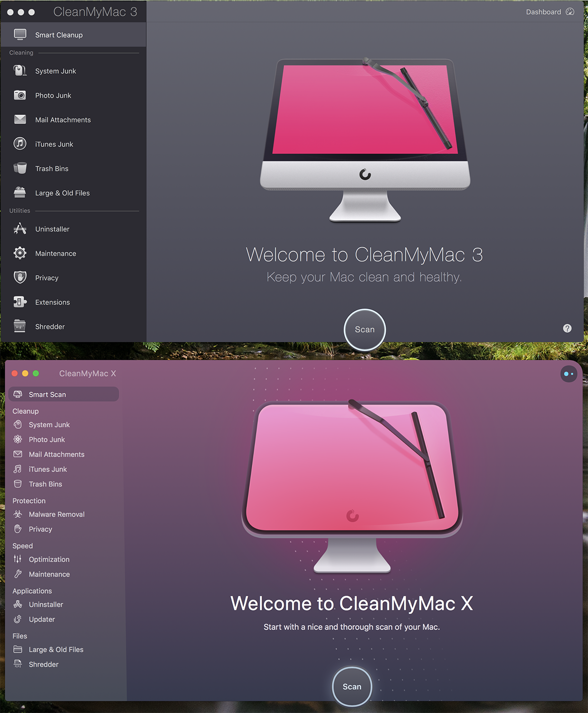
Task: Select Uninstaller label in CleanMyMac X
Action: click(46, 605)
